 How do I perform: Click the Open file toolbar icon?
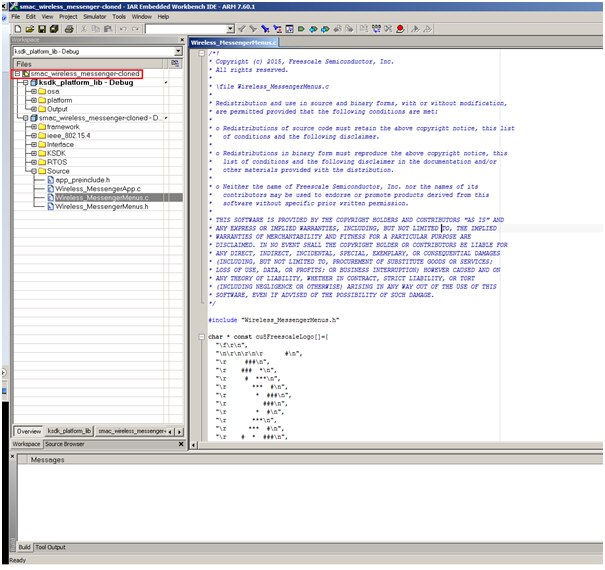[x=28, y=28]
